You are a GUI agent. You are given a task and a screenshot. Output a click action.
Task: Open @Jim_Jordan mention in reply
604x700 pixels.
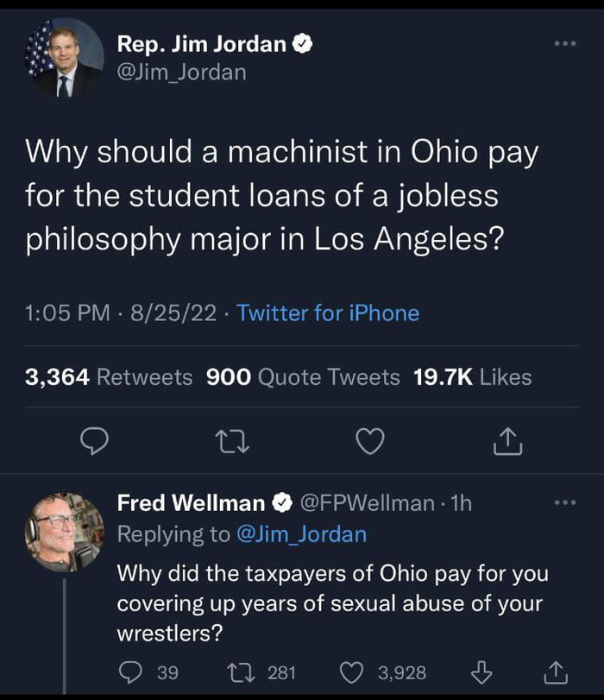point(300,534)
